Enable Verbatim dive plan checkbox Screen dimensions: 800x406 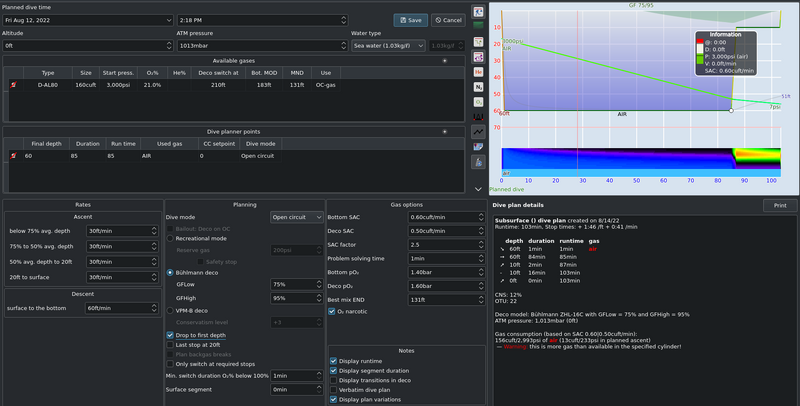[334, 389]
